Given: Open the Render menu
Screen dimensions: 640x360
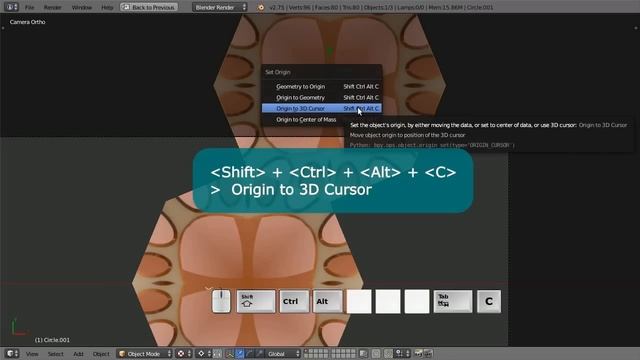Looking at the screenshot, I should [52, 7].
